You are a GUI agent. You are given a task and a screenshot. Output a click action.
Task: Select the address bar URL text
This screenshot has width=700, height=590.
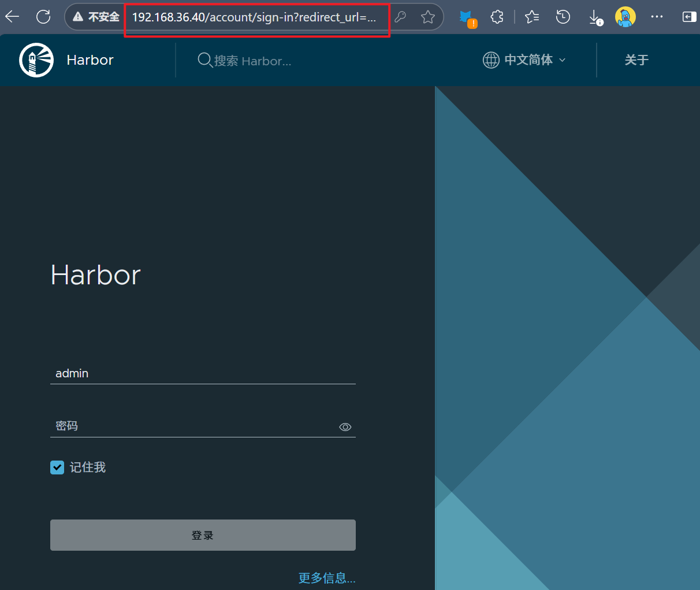coord(254,17)
